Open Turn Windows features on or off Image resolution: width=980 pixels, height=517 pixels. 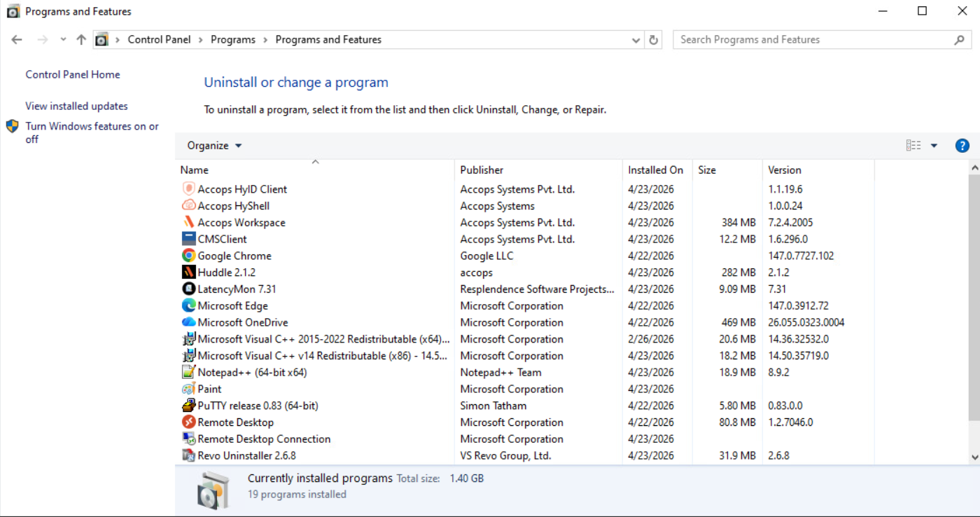tap(92, 132)
